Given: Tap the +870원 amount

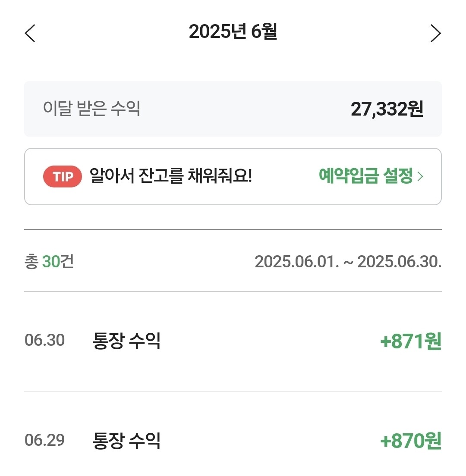Looking at the screenshot, I should (x=410, y=441).
